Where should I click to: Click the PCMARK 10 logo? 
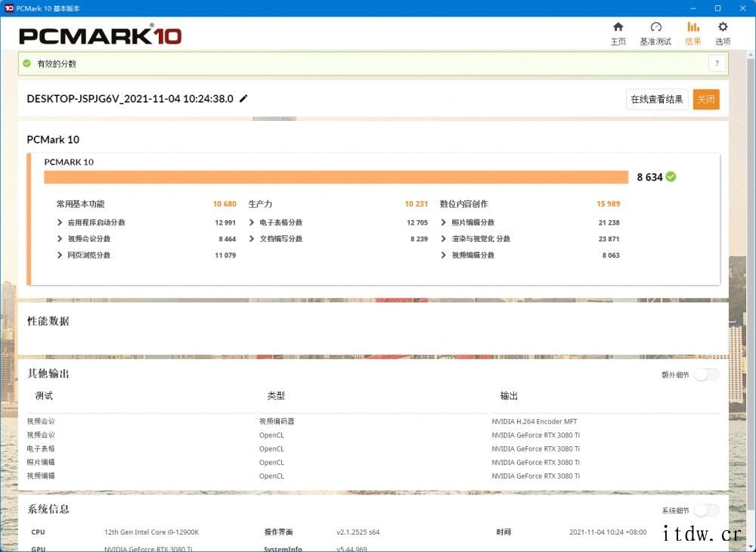click(101, 36)
